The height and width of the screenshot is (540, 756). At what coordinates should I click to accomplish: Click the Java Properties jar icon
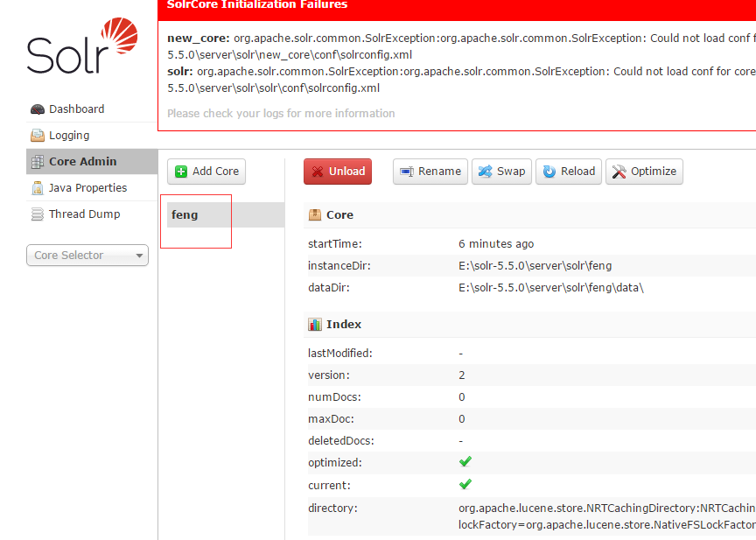(38, 188)
